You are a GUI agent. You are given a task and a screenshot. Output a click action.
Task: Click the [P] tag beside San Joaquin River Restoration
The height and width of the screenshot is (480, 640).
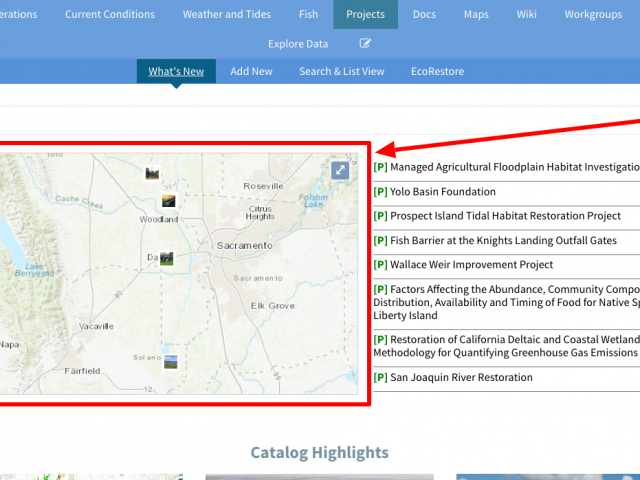click(380, 378)
